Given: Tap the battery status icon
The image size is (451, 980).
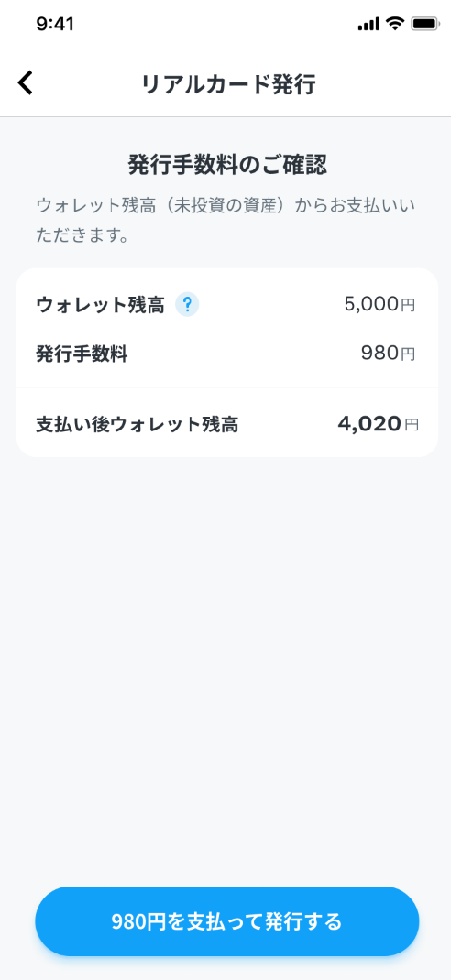Looking at the screenshot, I should [x=424, y=25].
